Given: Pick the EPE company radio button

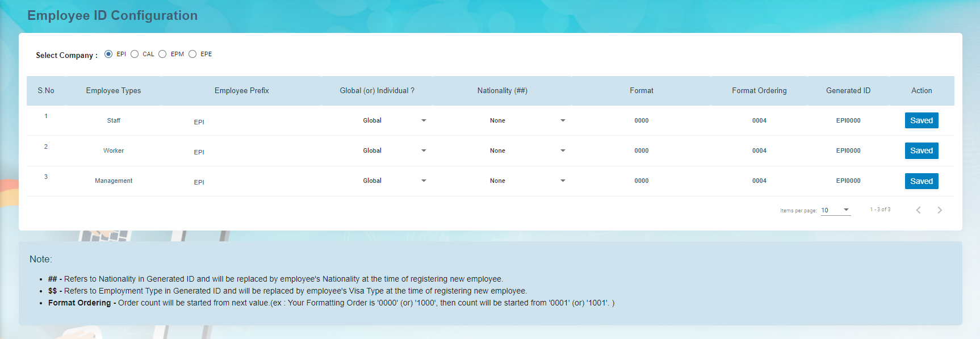Looking at the screenshot, I should coord(192,54).
